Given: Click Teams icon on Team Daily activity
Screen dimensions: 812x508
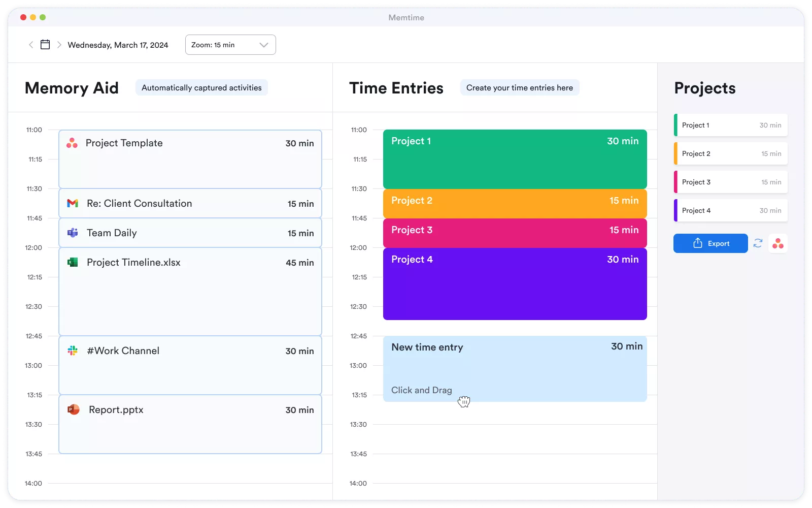Looking at the screenshot, I should point(73,233).
